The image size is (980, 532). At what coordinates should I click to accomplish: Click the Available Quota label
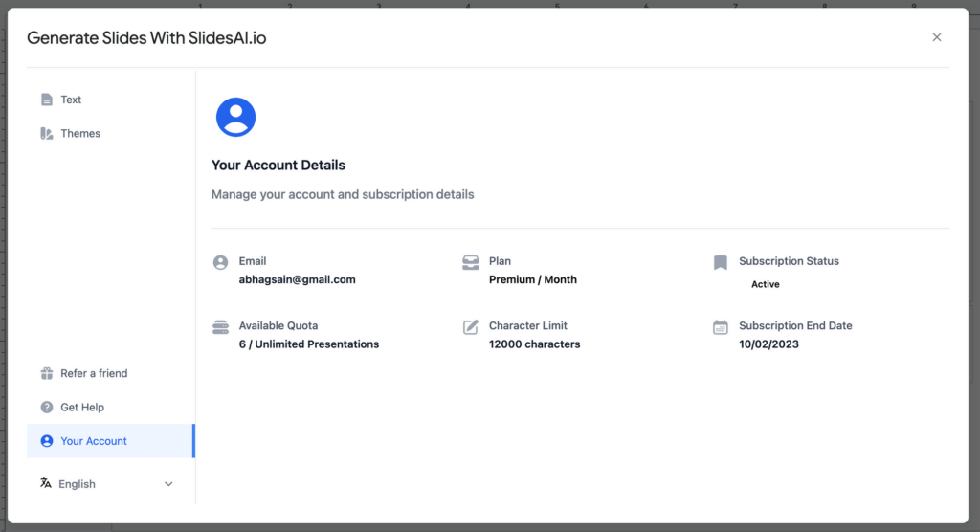tap(278, 325)
